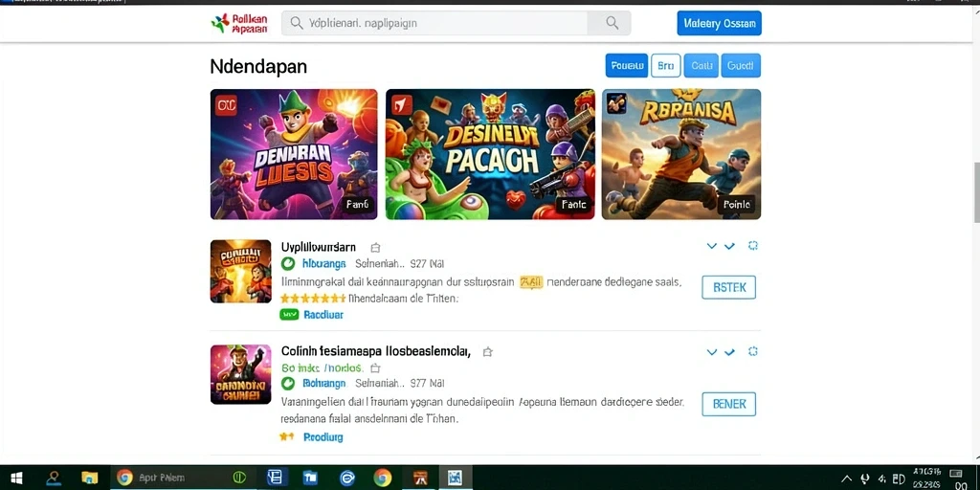Expand the second chevron in the Uyplilovundarn row

pos(728,246)
